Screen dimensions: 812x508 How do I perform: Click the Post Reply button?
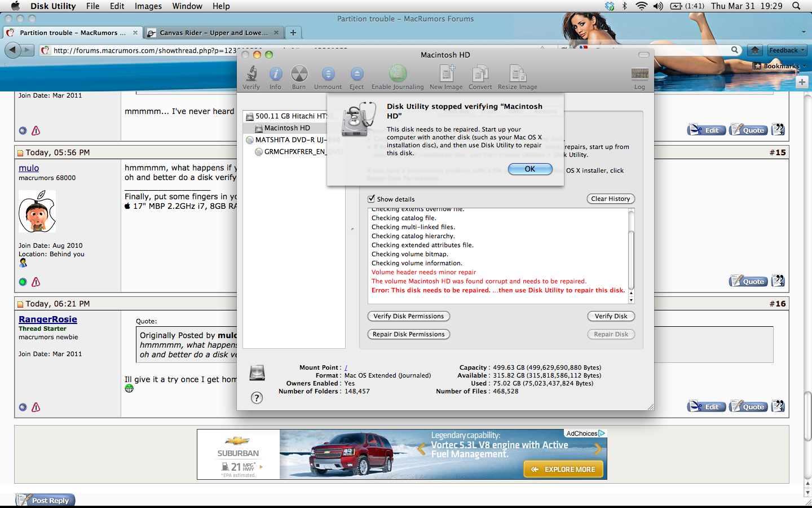coord(45,500)
